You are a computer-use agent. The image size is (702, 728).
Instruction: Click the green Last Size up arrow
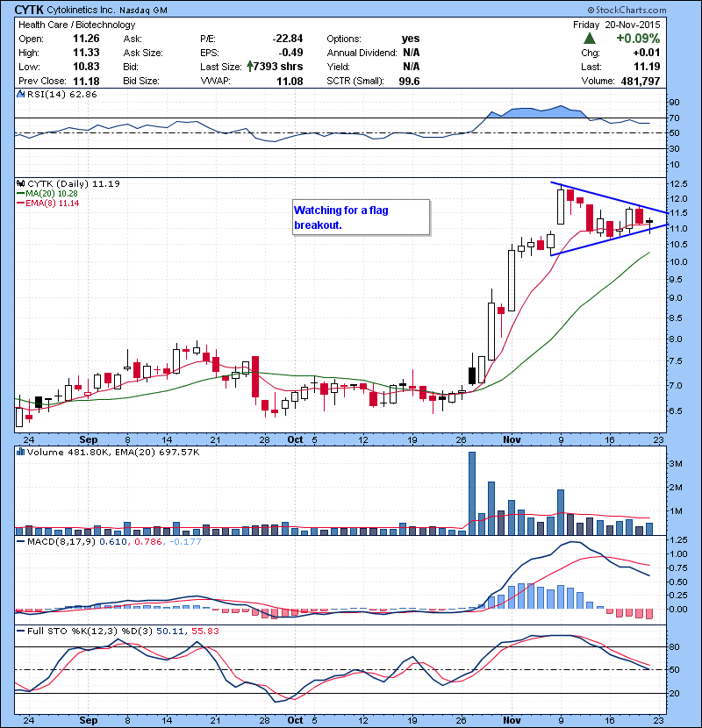(250, 67)
